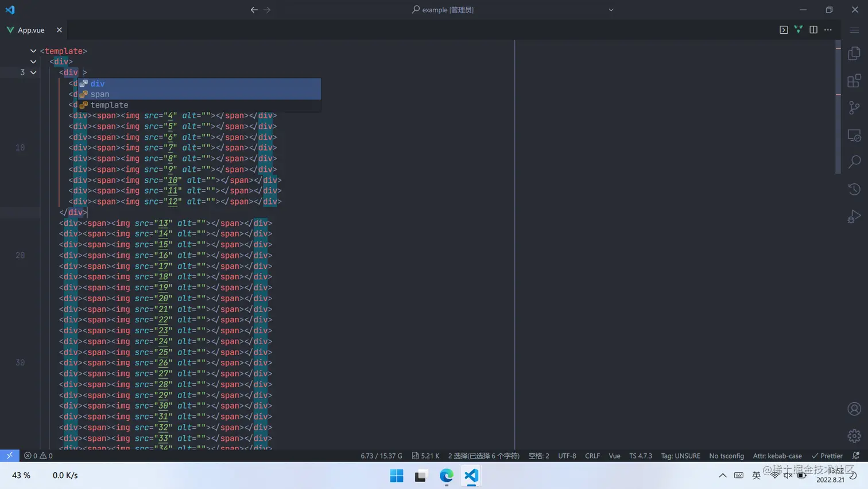Open the Timeline history clock icon
Image resolution: width=868 pixels, height=489 pixels.
click(x=854, y=189)
